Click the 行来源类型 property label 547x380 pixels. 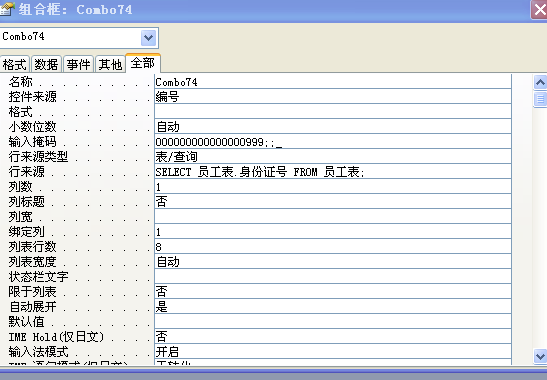point(38,157)
